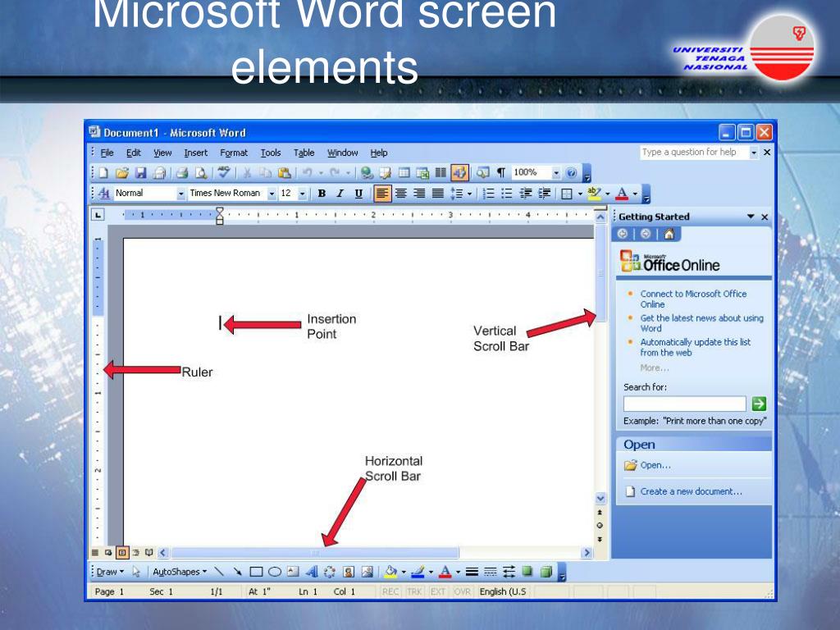Click the Open folder toolbar icon

[122, 172]
